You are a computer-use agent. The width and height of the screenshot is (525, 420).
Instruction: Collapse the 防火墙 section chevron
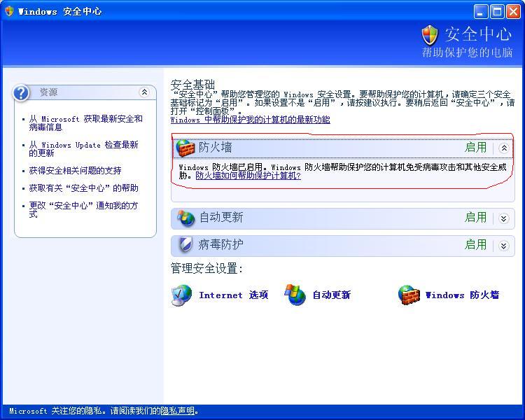504,148
